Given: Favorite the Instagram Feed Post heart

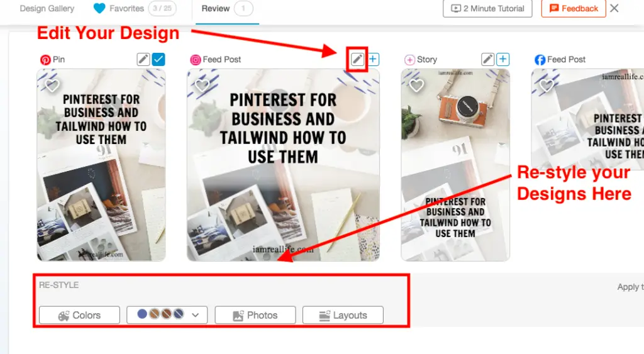Looking at the screenshot, I should [x=202, y=86].
